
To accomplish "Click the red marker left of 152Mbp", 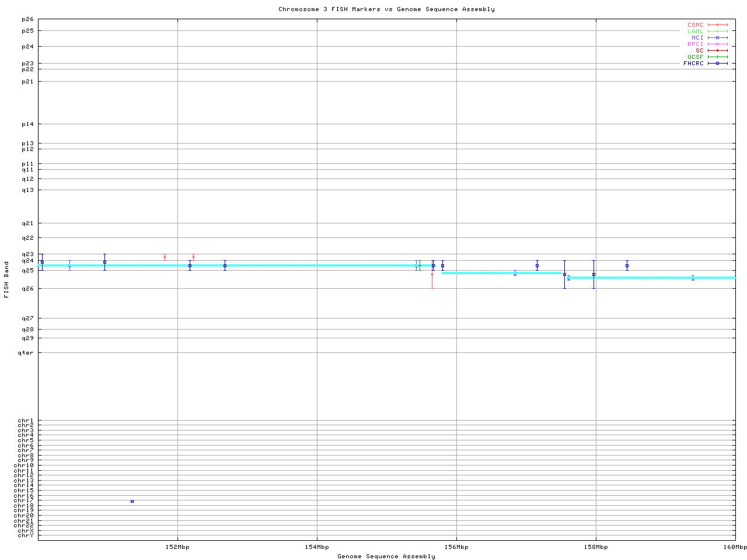I will pos(165,257).
